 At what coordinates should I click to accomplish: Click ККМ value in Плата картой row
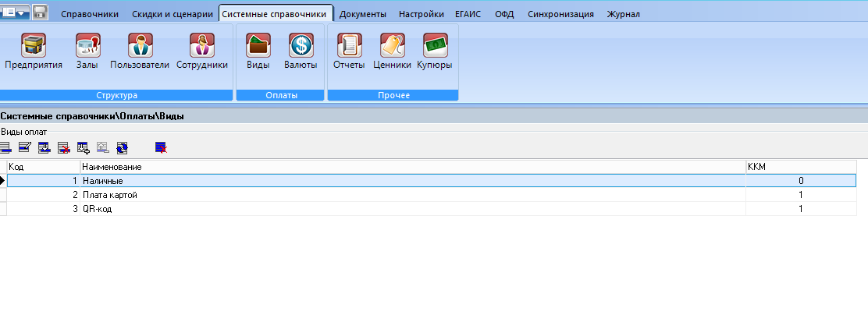pos(801,195)
